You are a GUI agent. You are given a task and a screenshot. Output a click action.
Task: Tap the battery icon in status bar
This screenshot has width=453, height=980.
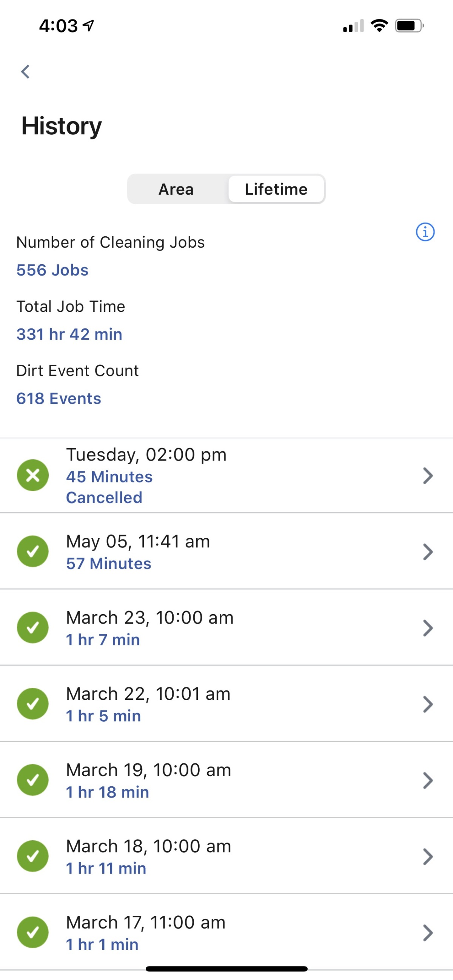coord(409,26)
